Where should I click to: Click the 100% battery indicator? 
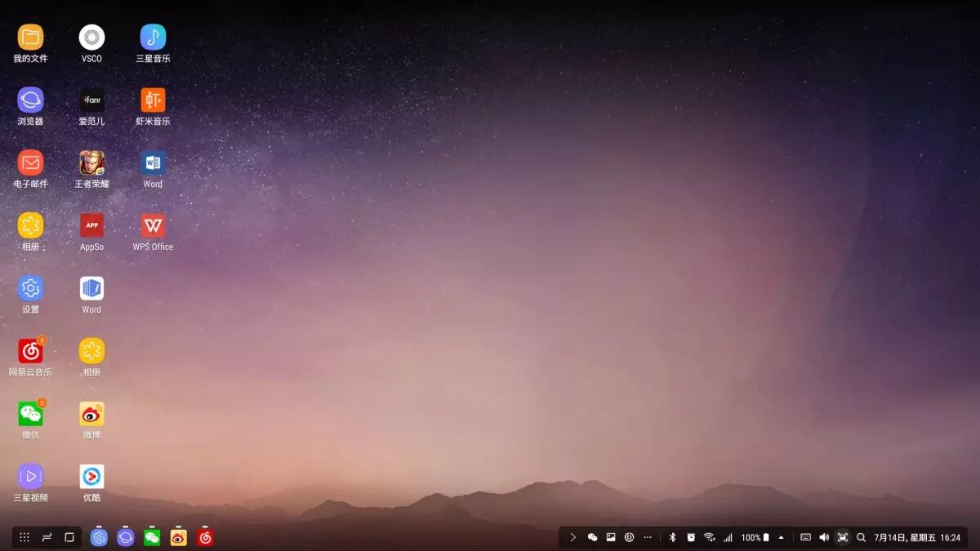click(x=755, y=537)
